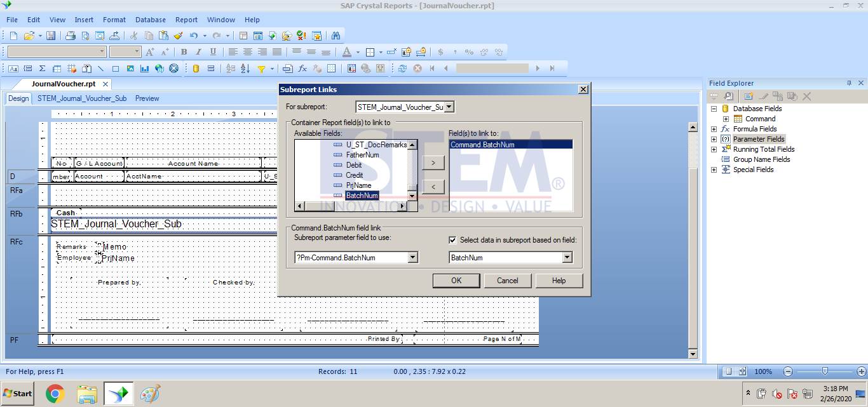Screen dimensions: 868x407
Task: Click the New report icon
Action: (13, 36)
